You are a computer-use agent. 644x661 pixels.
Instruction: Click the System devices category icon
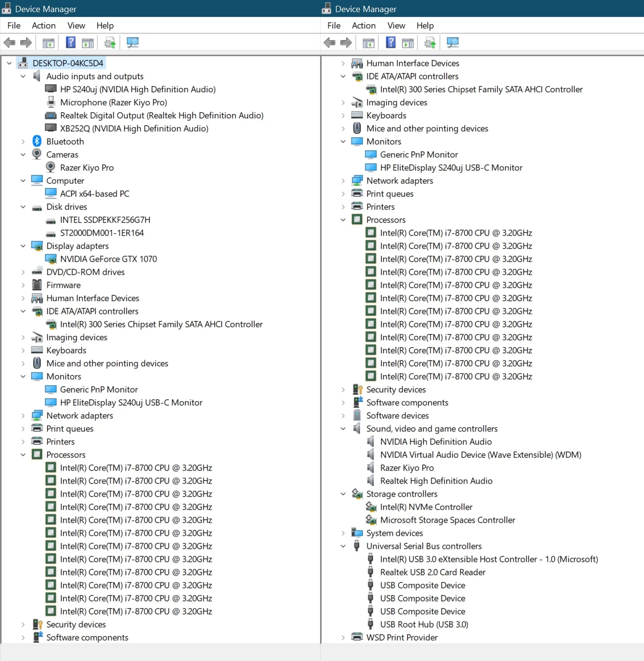click(357, 532)
